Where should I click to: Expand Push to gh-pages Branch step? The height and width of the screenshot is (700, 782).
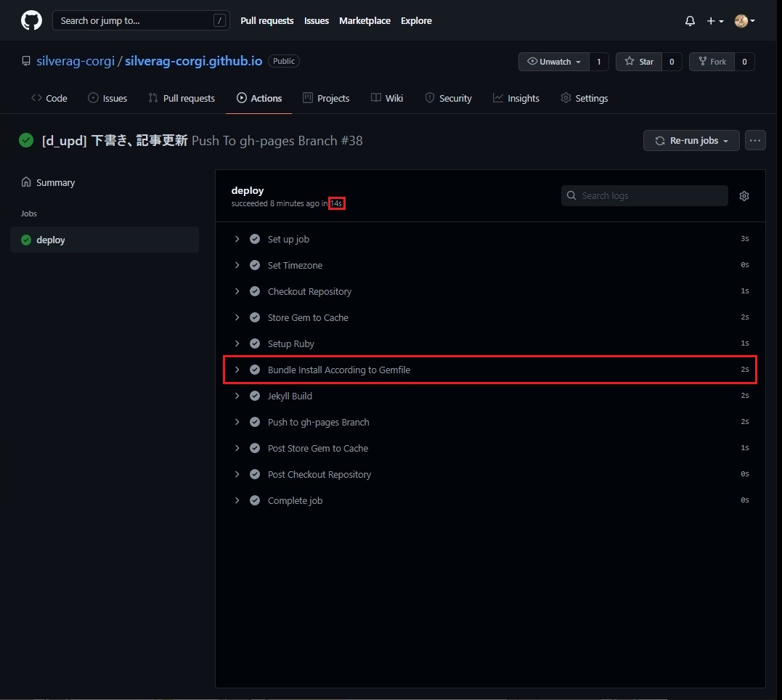click(x=237, y=422)
